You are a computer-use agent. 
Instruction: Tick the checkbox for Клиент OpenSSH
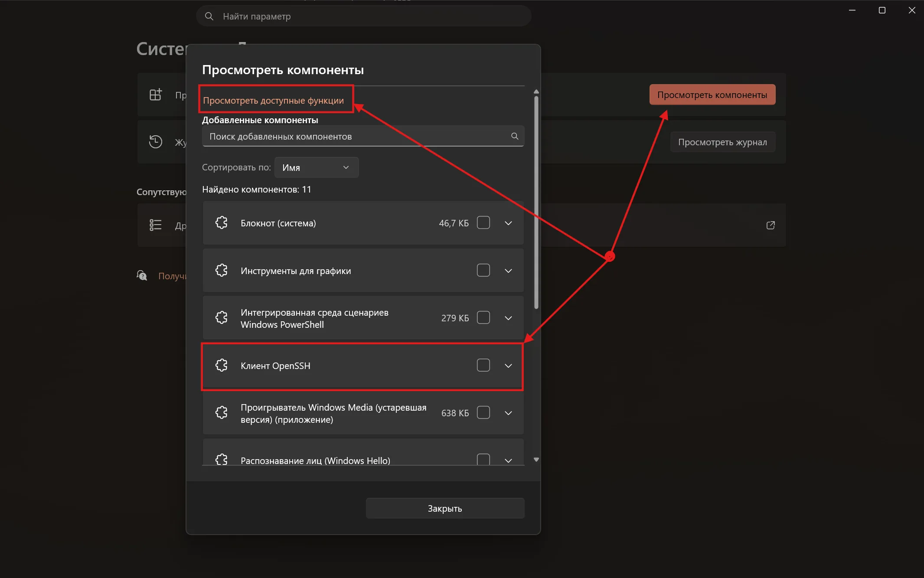tap(483, 366)
